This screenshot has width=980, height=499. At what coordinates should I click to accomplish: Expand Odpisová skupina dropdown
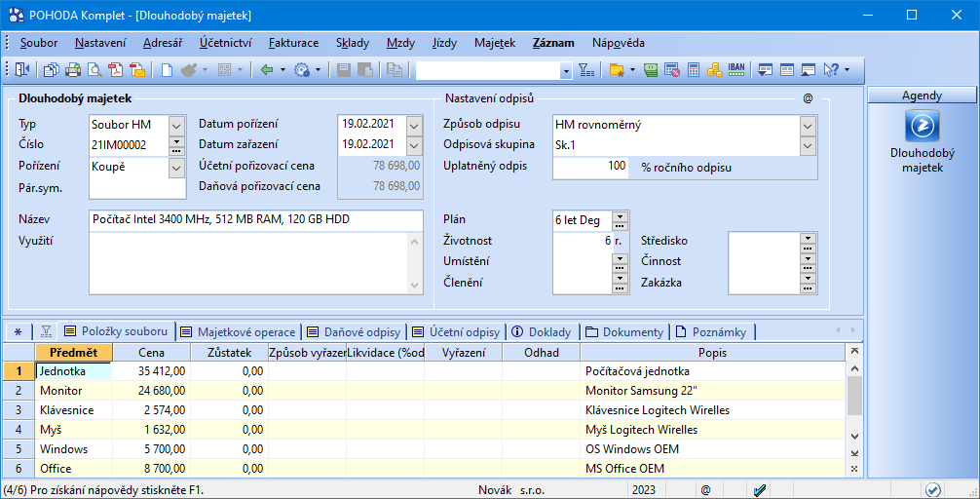(809, 145)
